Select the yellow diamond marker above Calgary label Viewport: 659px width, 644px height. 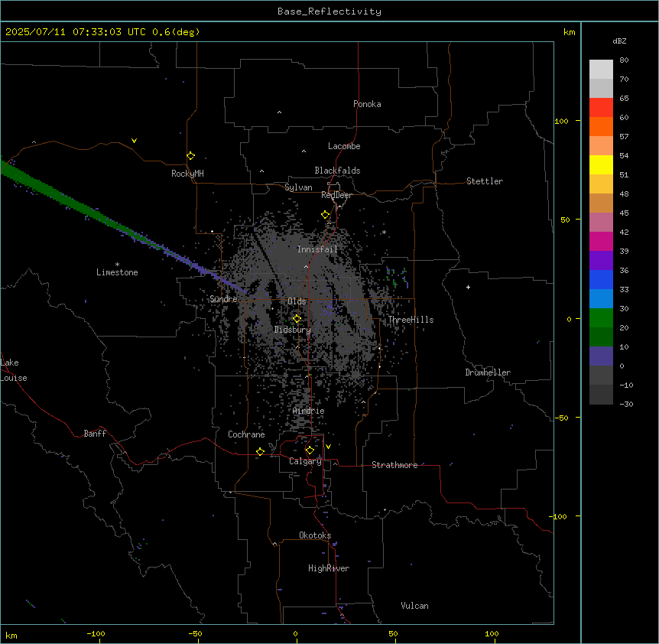310,450
